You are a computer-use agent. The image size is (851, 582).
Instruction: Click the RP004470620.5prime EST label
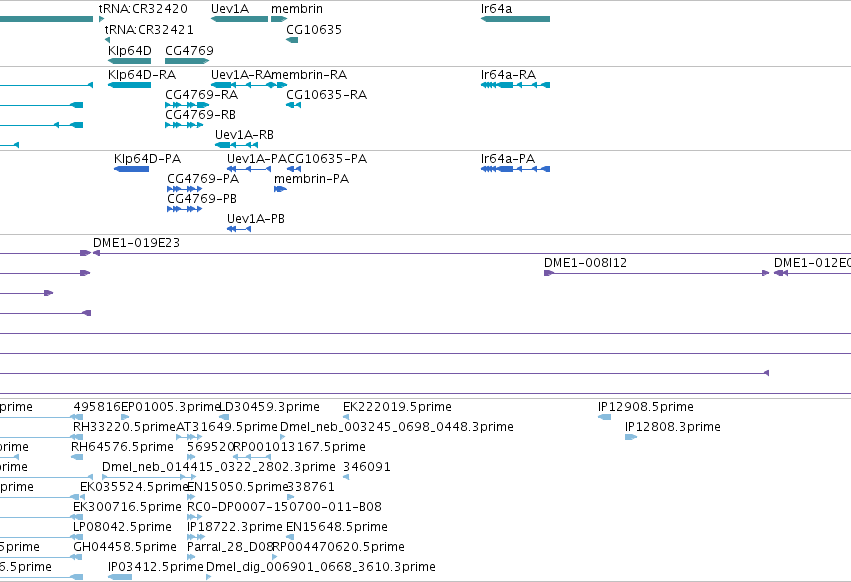pos(339,547)
